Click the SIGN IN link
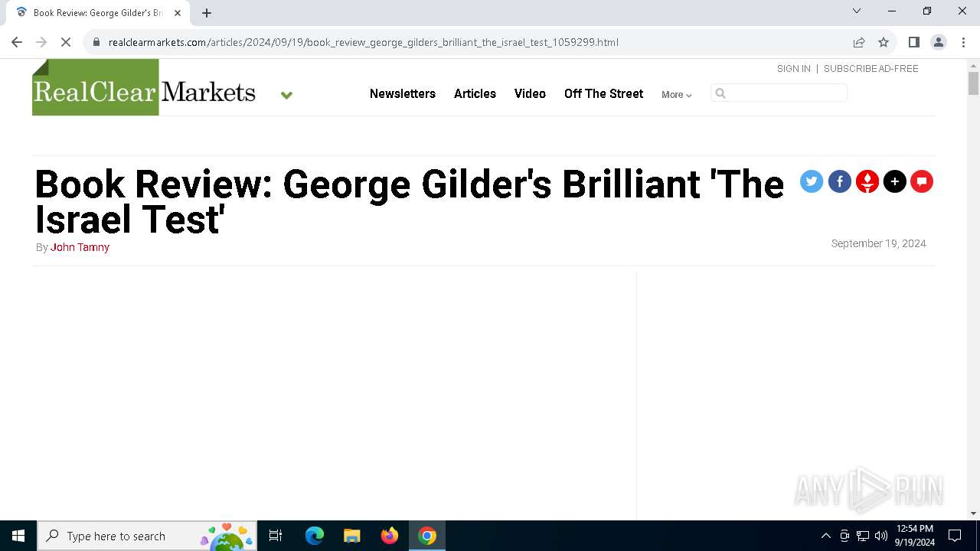Image resolution: width=980 pixels, height=551 pixels. 794,69
